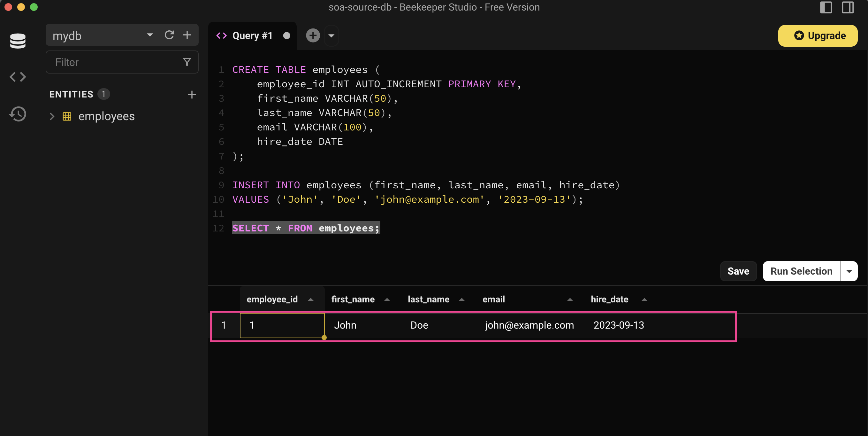868x436 pixels.
Task: Open the query history sidebar icon
Action: tap(18, 114)
